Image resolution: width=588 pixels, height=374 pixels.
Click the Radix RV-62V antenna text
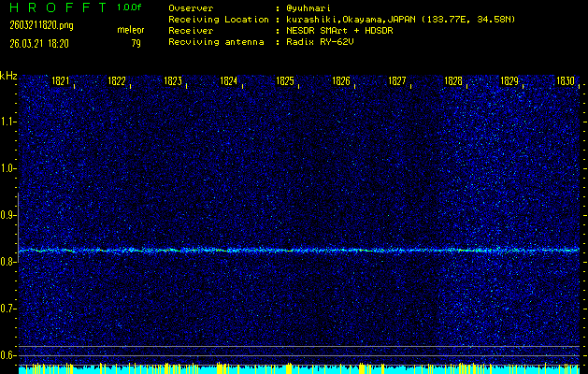pyautogui.click(x=318, y=42)
